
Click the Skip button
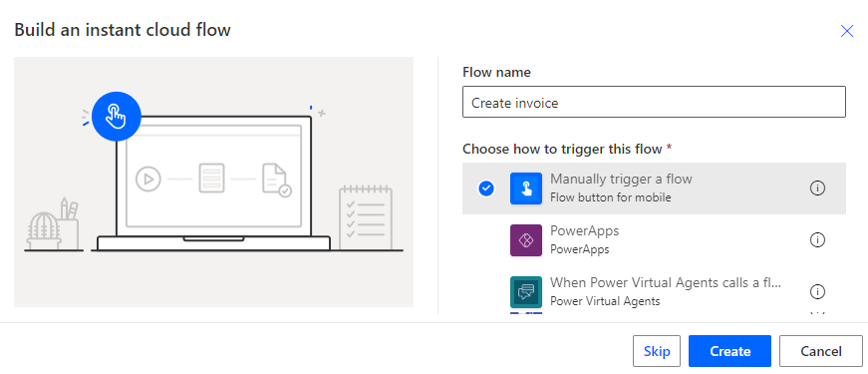coord(657,351)
